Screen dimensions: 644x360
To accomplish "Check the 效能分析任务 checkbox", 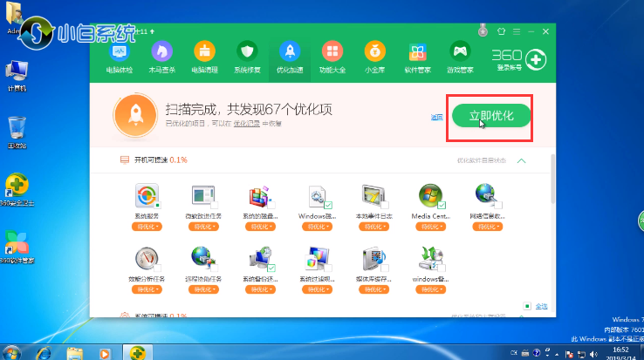I will [x=157, y=268].
